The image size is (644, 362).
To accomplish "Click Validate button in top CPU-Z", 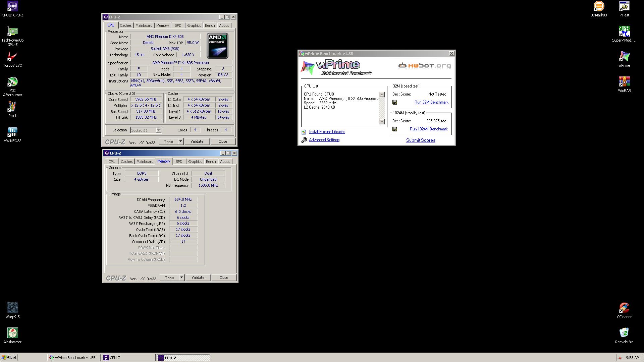I will point(197,141).
